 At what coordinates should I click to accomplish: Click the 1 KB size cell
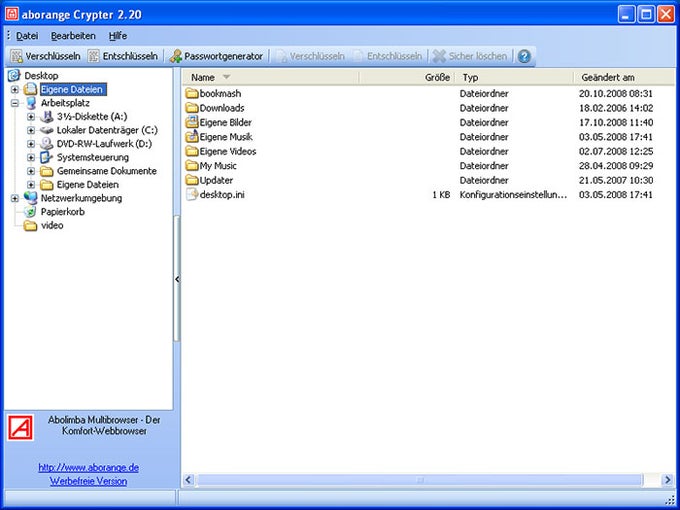441,195
